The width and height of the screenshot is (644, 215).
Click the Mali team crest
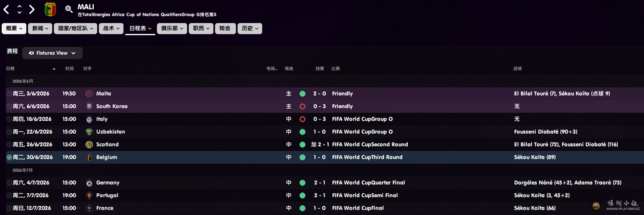pyautogui.click(x=50, y=9)
